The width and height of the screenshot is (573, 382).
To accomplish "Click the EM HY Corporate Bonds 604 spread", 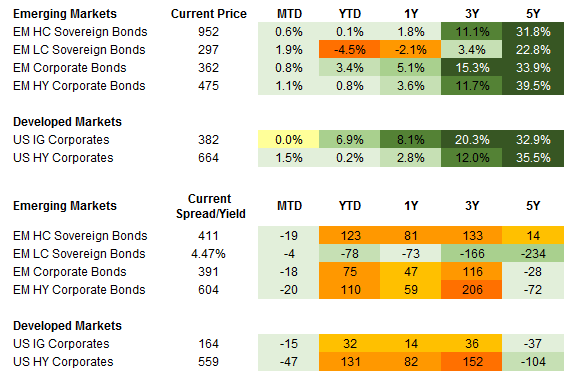I will pyautogui.click(x=208, y=290).
